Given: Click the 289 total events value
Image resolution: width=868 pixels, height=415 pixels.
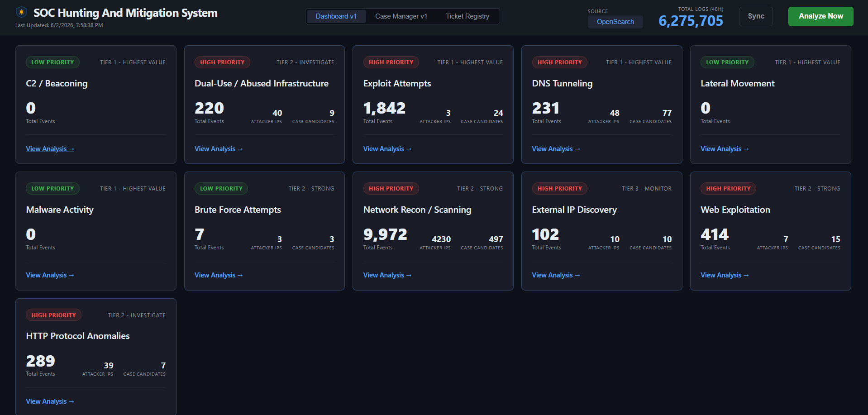Looking at the screenshot, I should [x=40, y=361].
